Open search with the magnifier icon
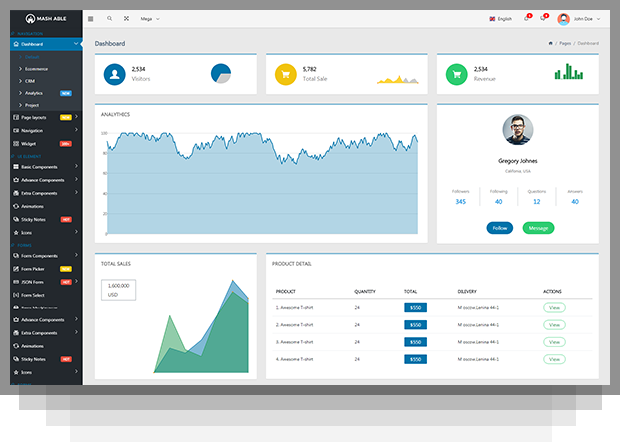Viewport: 620px width, 442px height. 109,18
